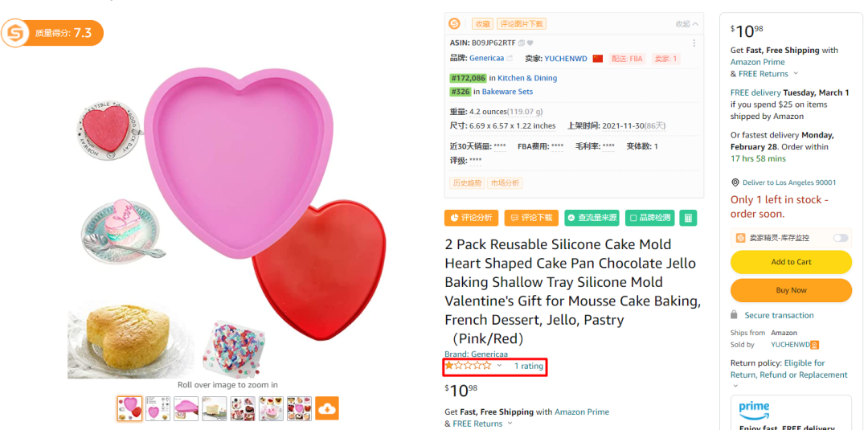Viewport: 868px width, 430px height.
Task: Click the heart favorite icon beside ASIN
Action: 530,43
